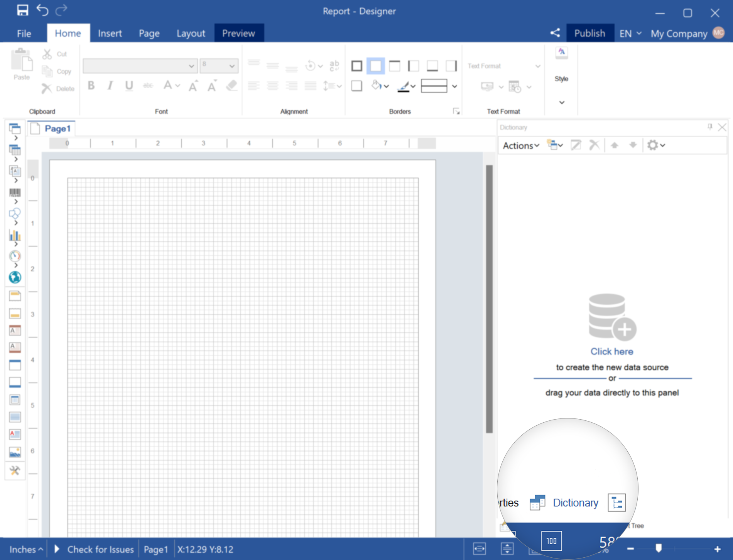The image size is (733, 560).
Task: Select the Gauge component in left toolbox
Action: [x=15, y=256]
